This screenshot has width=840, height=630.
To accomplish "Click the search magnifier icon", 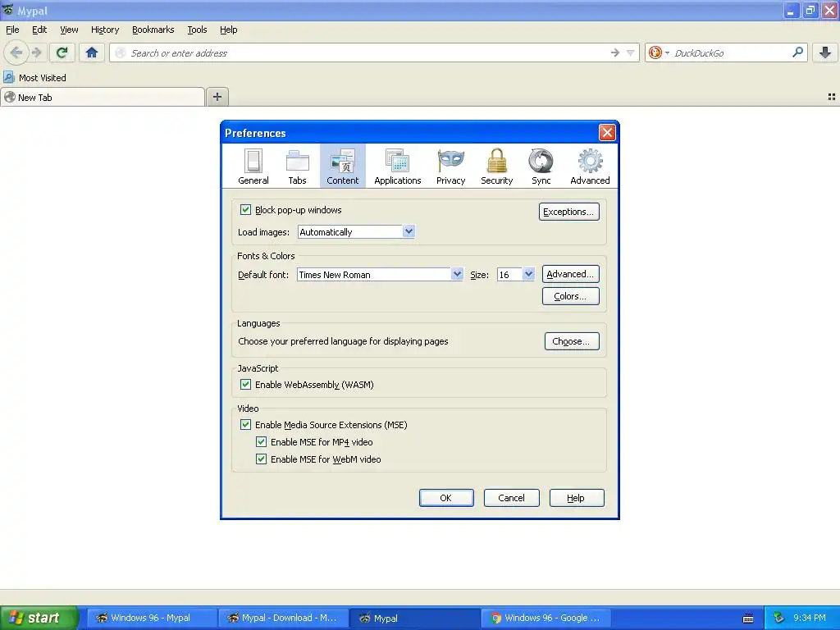I will pyautogui.click(x=797, y=52).
